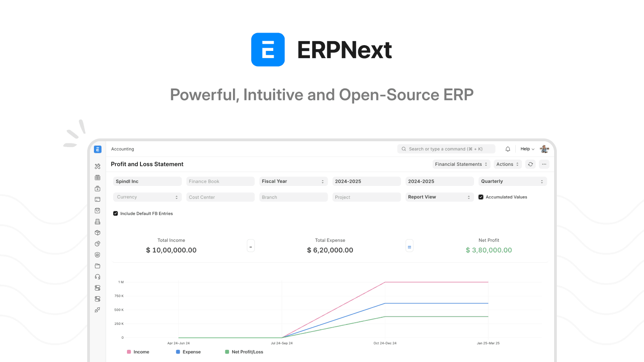This screenshot has height=362, width=644.
Task: Select the tools icon in the sidebar
Action: pos(97,166)
